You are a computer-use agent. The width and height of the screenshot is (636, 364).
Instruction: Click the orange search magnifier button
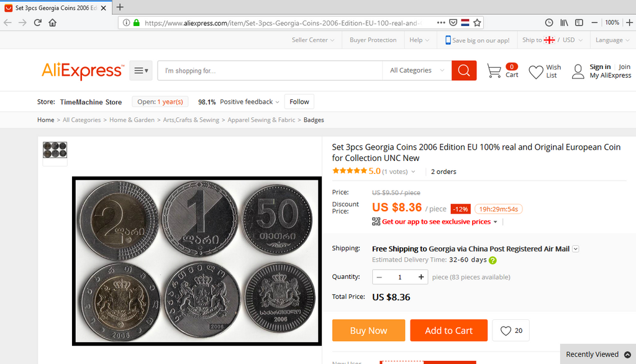coord(464,71)
